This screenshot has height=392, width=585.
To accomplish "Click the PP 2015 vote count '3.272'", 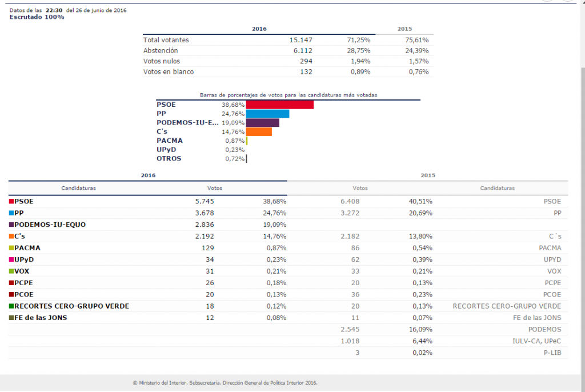I will point(350,213).
